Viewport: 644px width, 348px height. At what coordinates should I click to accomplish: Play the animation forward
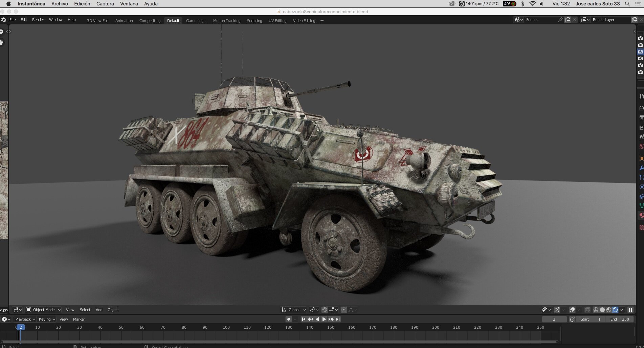click(324, 319)
